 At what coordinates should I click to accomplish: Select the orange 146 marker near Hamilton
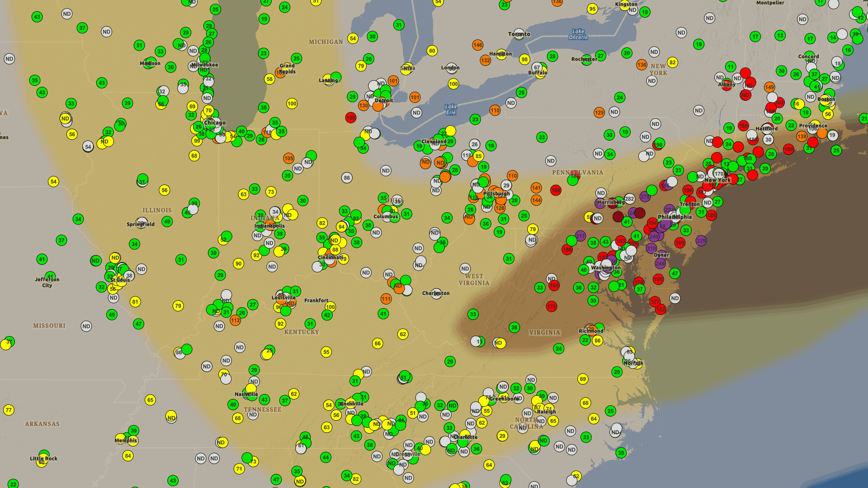478,45
